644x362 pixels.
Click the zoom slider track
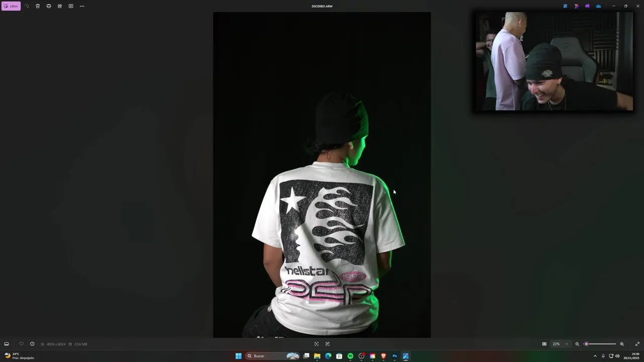tap(600, 344)
